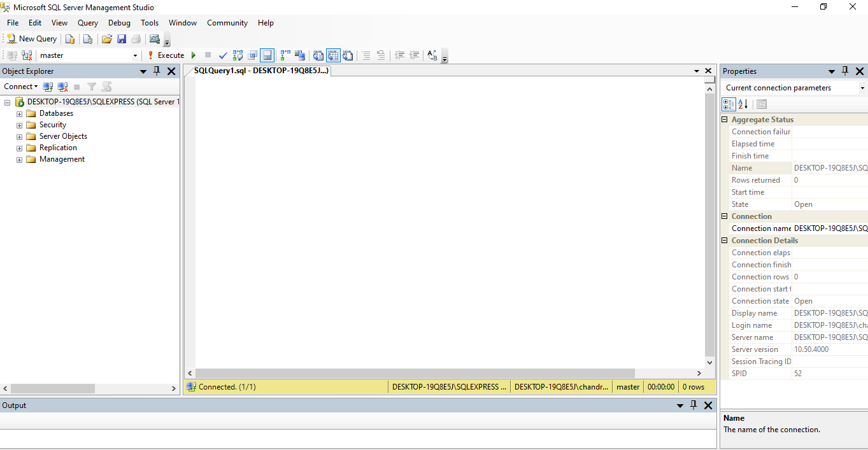Open the Query menu
Screen dimensions: 868x450
tap(87, 22)
